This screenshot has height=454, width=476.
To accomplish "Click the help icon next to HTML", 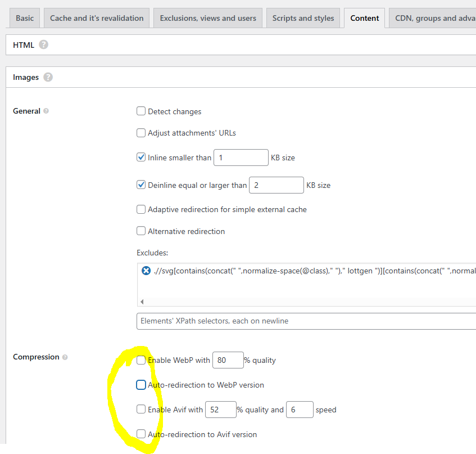I will point(43,45).
